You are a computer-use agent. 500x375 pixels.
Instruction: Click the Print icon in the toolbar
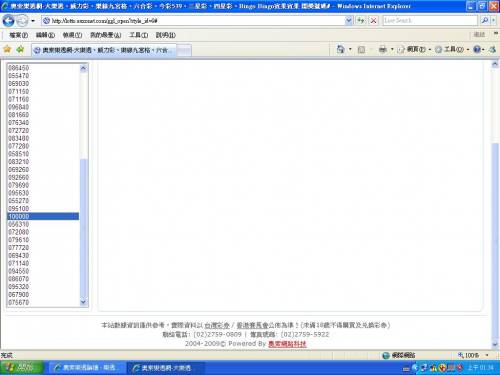[x=383, y=49]
